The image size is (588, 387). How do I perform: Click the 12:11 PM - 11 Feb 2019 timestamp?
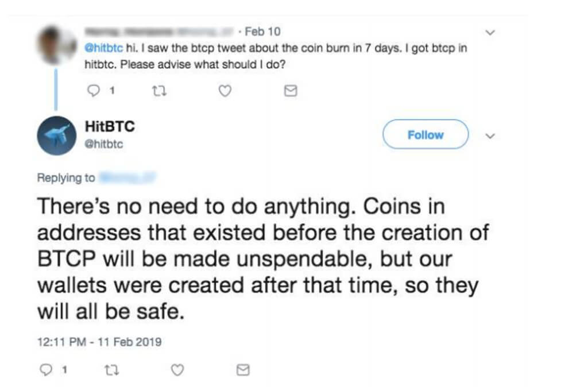[99, 342]
